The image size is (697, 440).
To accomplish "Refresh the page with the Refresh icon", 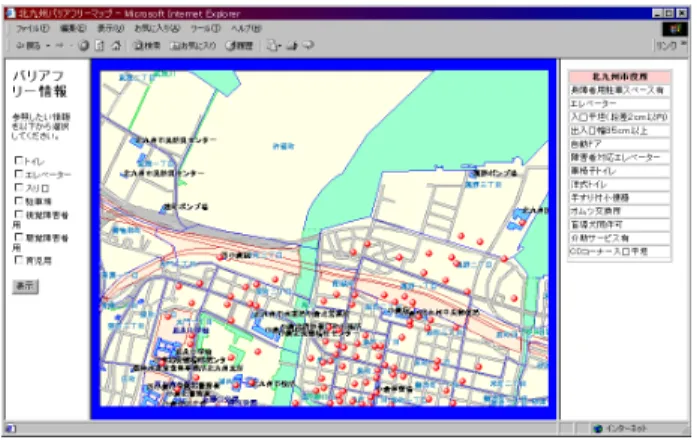I will (x=100, y=45).
